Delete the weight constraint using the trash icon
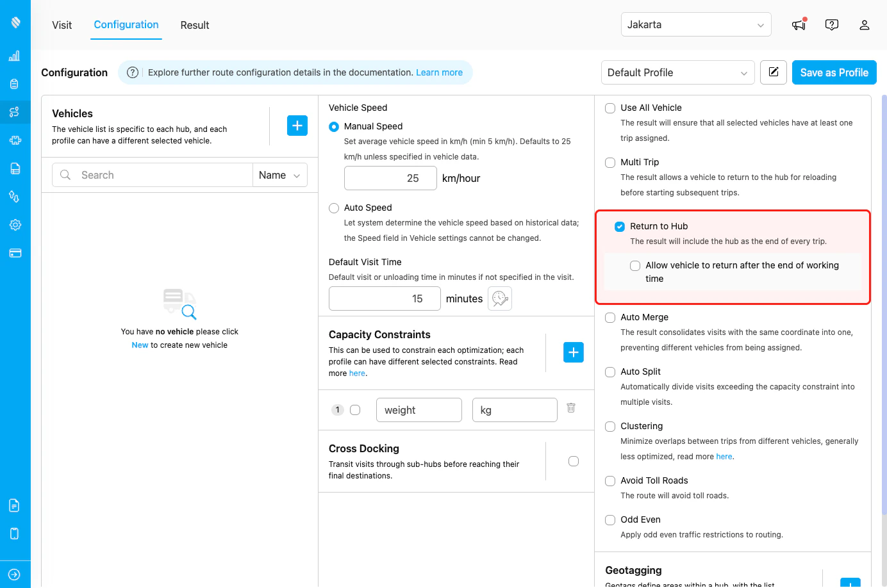This screenshot has width=887, height=588. point(570,408)
